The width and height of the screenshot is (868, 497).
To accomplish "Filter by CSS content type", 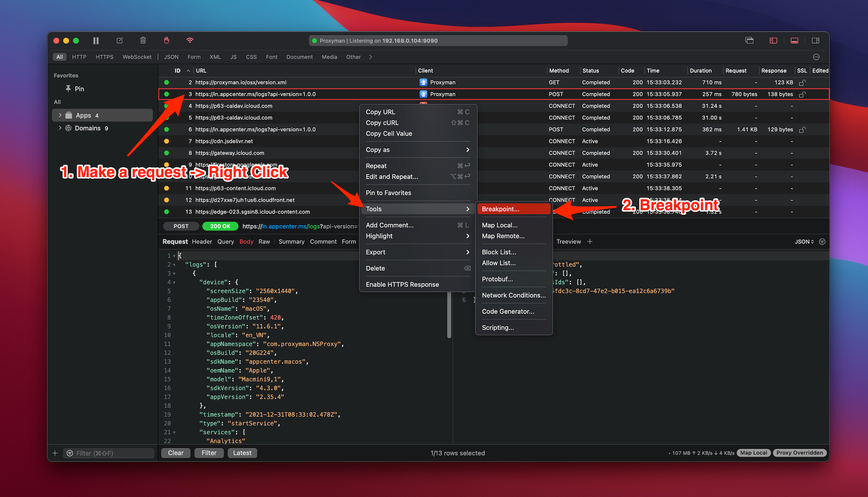I will [x=251, y=57].
